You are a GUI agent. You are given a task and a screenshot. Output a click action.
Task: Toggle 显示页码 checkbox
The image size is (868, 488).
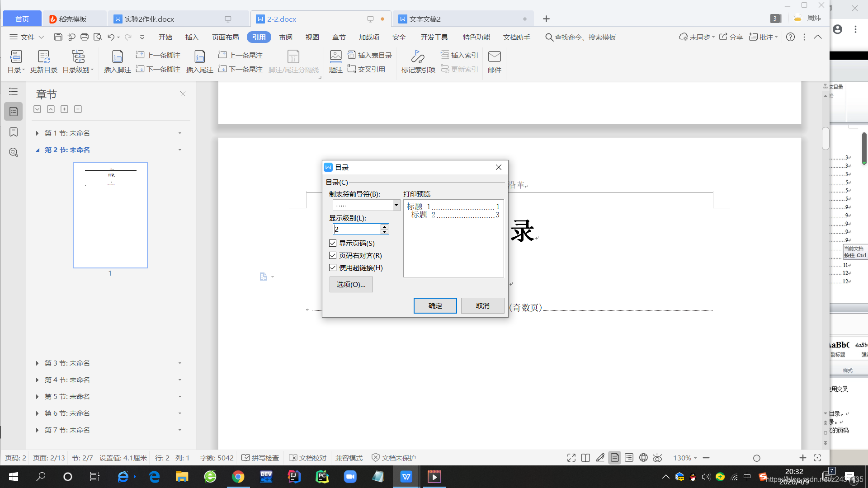333,243
